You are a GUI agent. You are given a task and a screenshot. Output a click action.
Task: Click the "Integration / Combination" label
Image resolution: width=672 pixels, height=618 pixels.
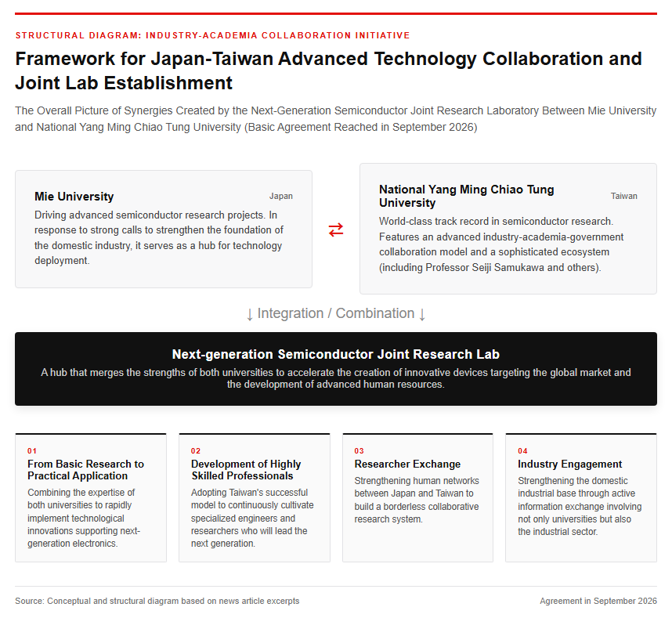[336, 313]
